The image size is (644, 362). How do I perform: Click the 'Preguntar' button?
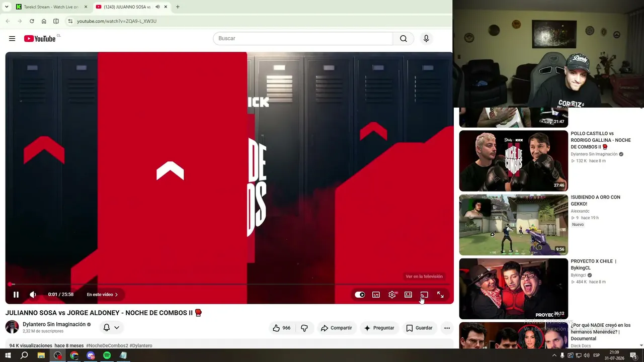click(x=379, y=328)
